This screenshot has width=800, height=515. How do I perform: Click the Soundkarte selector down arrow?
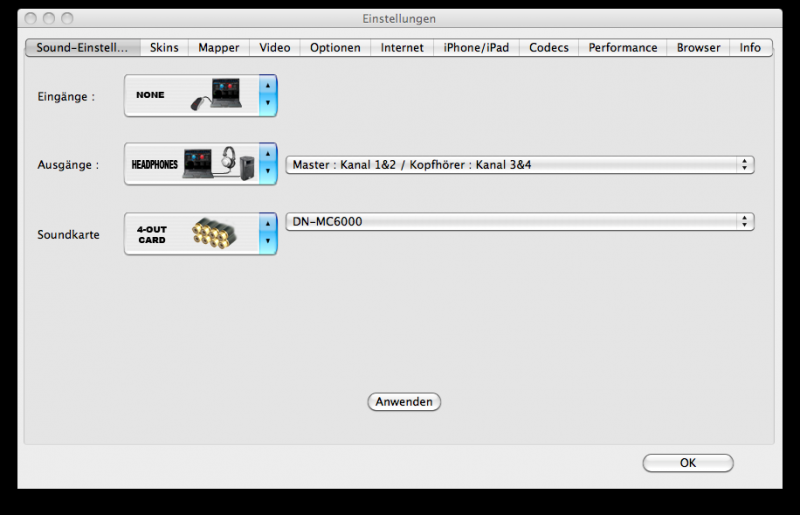tap(268, 241)
